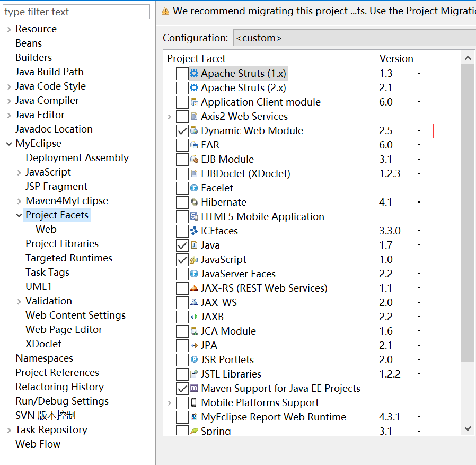Disable the JavaScript facet checkbox

point(182,260)
